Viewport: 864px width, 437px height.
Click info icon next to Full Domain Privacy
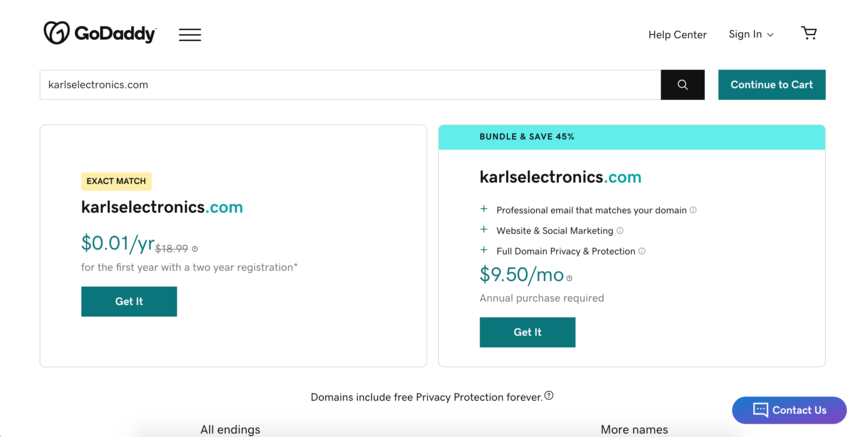[x=642, y=251]
